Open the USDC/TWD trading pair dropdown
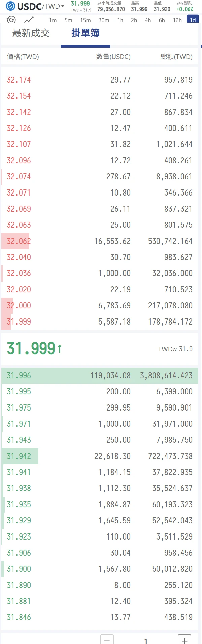Image resolution: width=202 pixels, height=644 pixels. (41, 6)
